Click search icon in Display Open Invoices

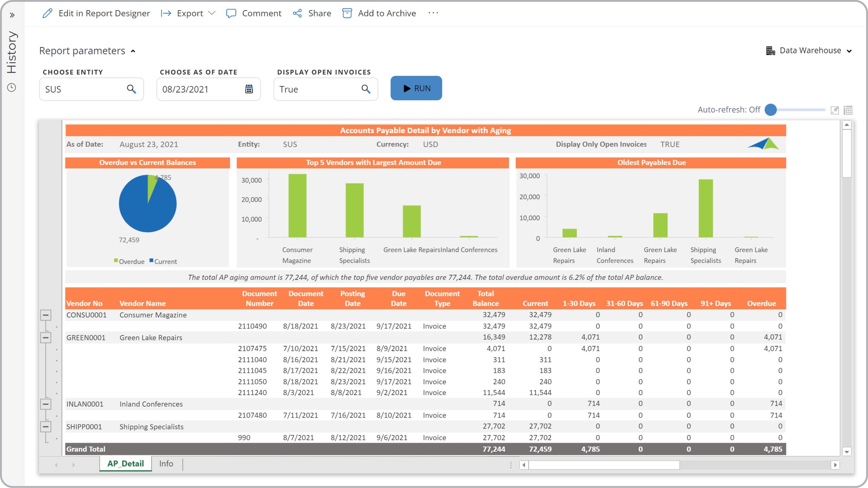point(366,89)
